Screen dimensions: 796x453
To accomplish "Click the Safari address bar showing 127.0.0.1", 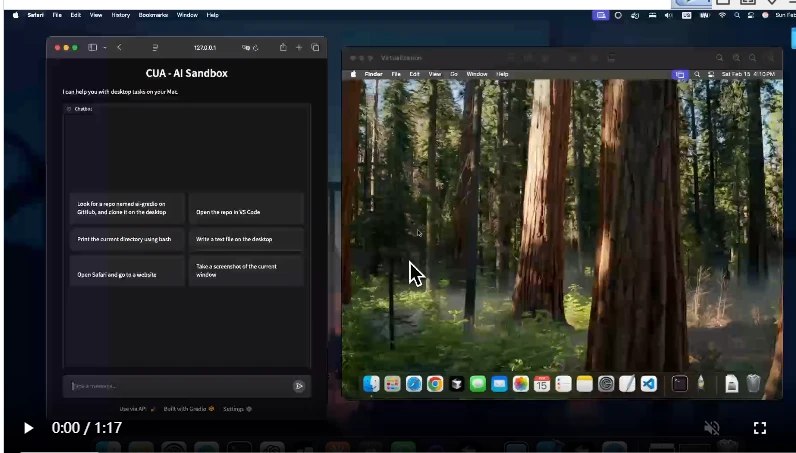I will (x=206, y=47).
